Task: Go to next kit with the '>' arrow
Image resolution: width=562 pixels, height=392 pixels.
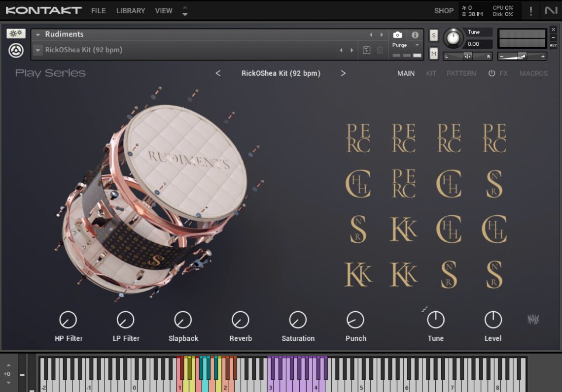Action: click(343, 73)
